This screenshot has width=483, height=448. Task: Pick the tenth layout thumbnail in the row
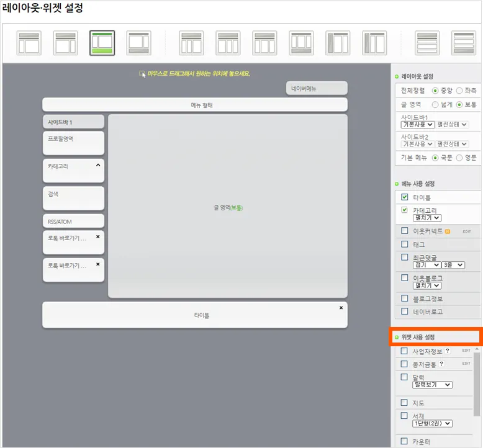point(374,43)
